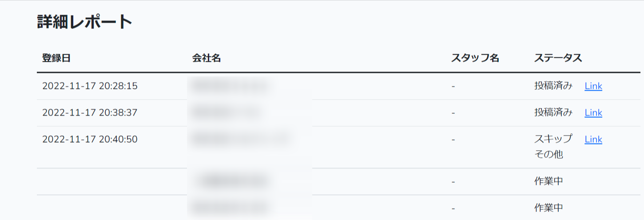The image size is (644, 220).
Task: Click staff name dash in 20:38:37 row
Action: [453, 113]
